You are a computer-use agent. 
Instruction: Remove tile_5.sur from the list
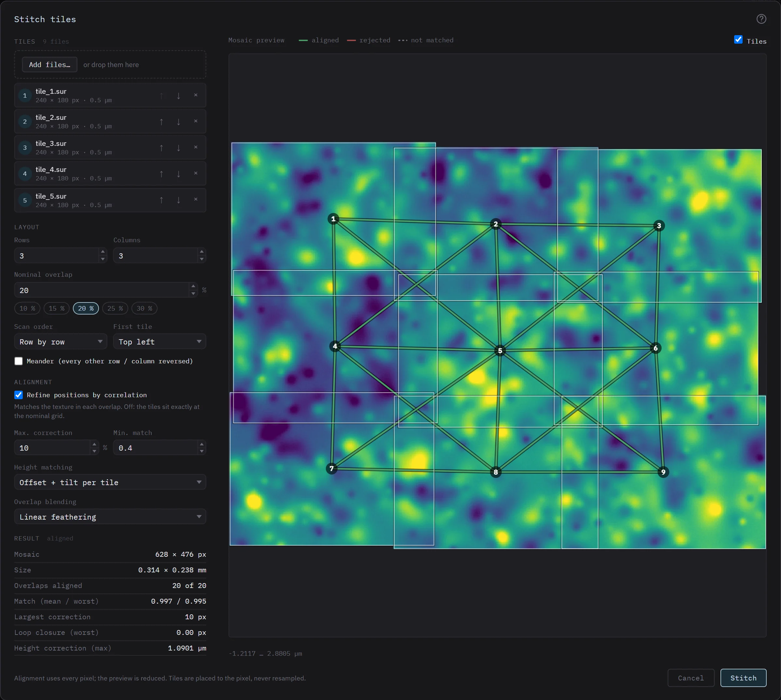(x=196, y=200)
